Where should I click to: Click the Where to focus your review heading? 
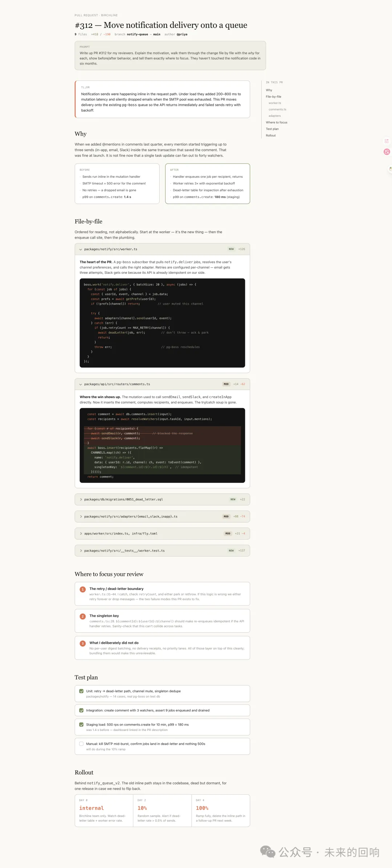pyautogui.click(x=109, y=574)
